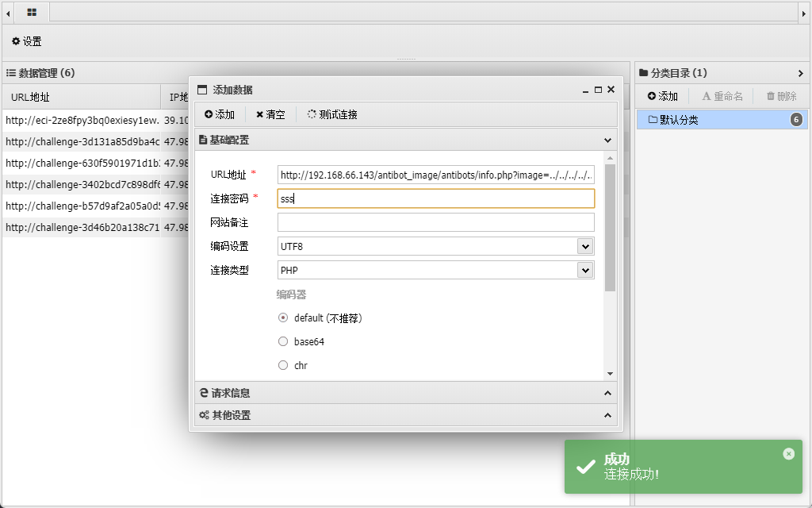Click the 编码器 label
Image resolution: width=812 pixels, height=508 pixels.
[x=291, y=294]
